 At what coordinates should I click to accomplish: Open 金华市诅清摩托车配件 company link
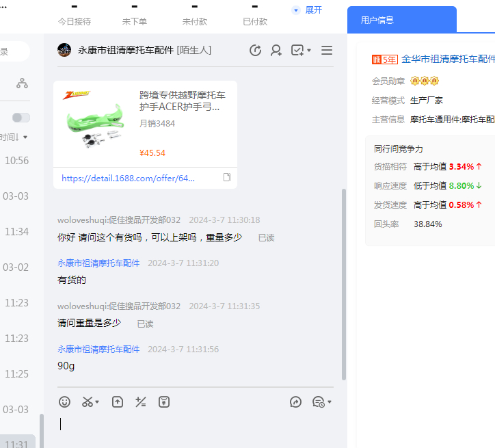point(448,60)
